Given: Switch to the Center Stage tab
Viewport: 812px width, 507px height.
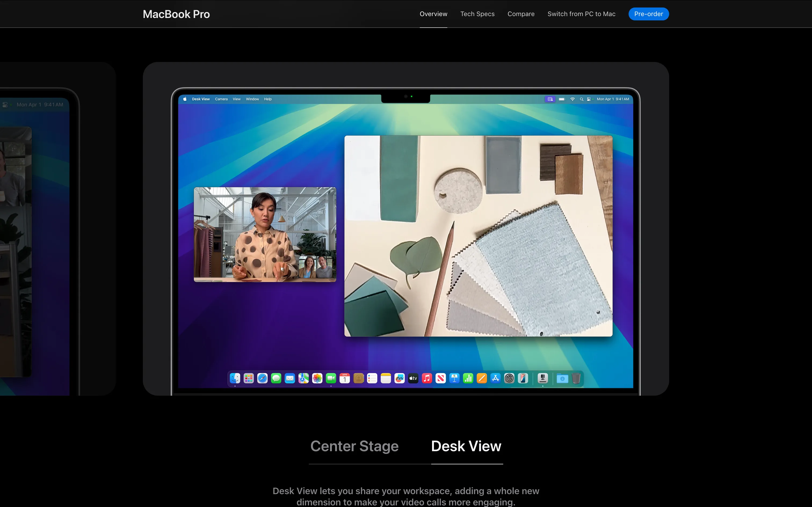Looking at the screenshot, I should pos(354,446).
